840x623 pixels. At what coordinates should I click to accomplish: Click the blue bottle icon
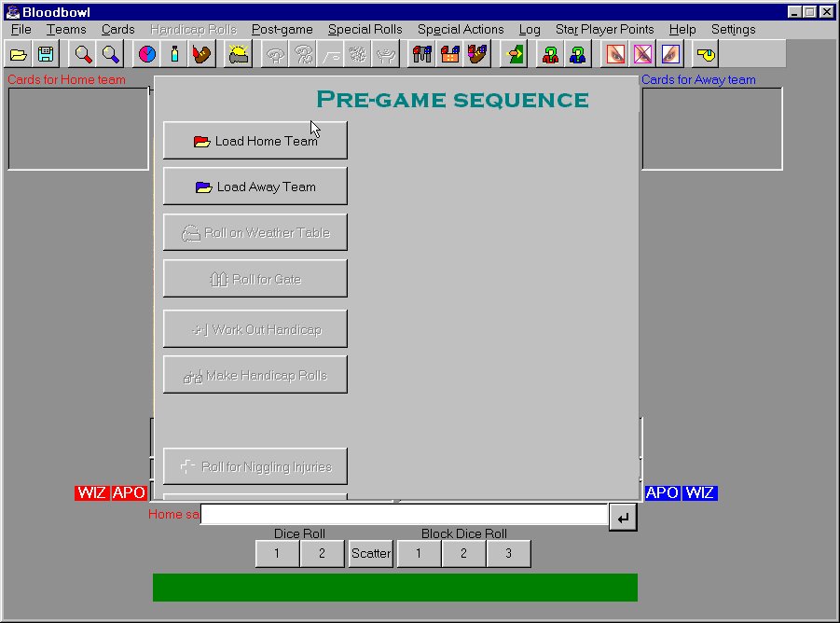click(174, 54)
